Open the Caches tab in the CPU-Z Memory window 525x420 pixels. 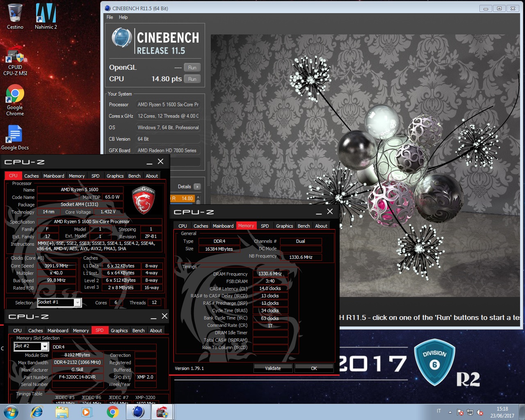point(201,226)
